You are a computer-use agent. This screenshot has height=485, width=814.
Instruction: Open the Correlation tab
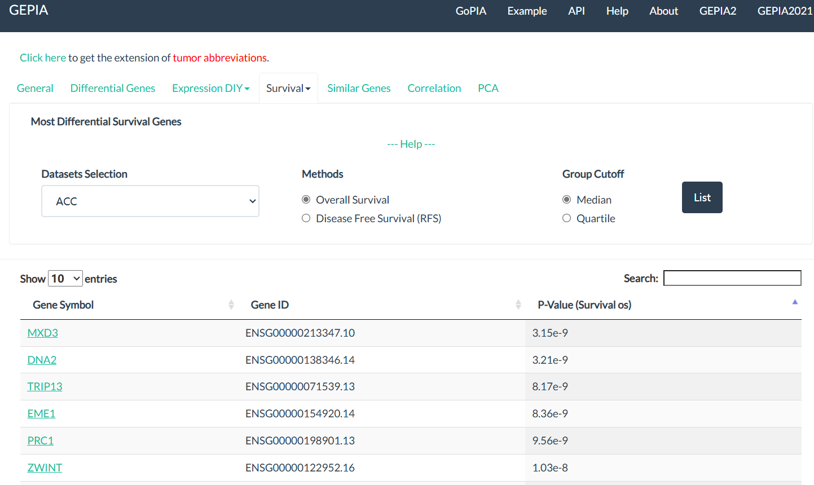434,88
